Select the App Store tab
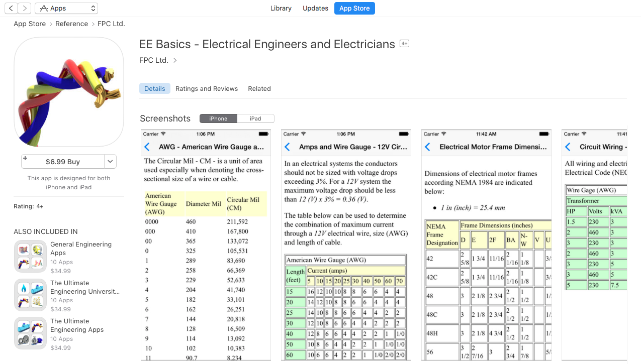This screenshot has width=641, height=364. (x=354, y=8)
